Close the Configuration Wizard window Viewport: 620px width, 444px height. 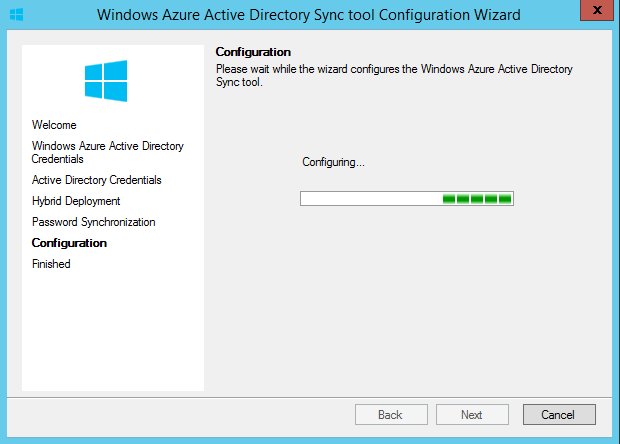597,10
